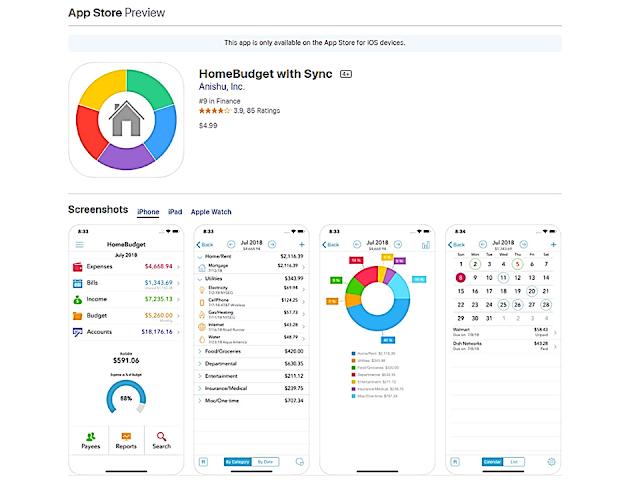Switch to the iPad screenshots tab
640x480 pixels.
[175, 212]
